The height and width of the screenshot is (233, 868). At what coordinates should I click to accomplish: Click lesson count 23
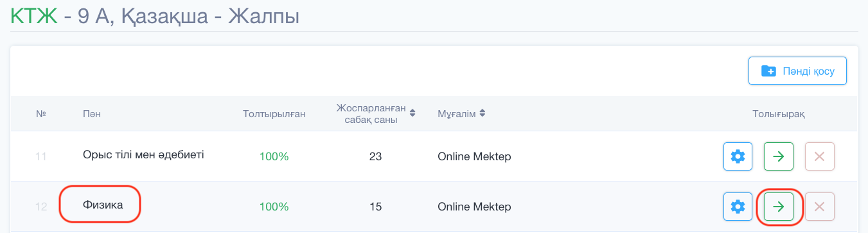[376, 156]
